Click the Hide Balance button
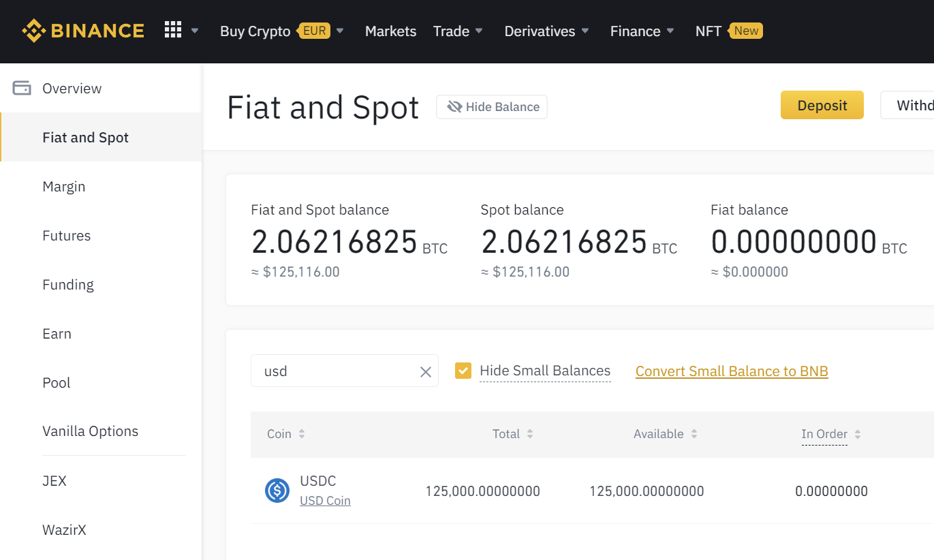This screenshot has width=934, height=560. [x=492, y=107]
